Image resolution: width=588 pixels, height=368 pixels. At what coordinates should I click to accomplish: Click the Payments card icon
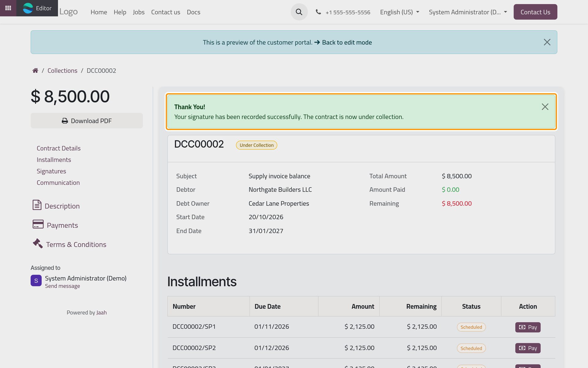pos(38,224)
